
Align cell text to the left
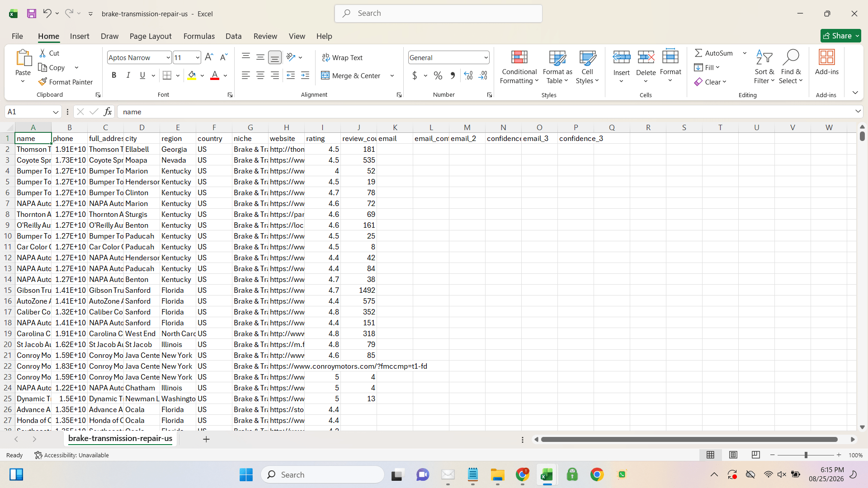click(x=246, y=75)
